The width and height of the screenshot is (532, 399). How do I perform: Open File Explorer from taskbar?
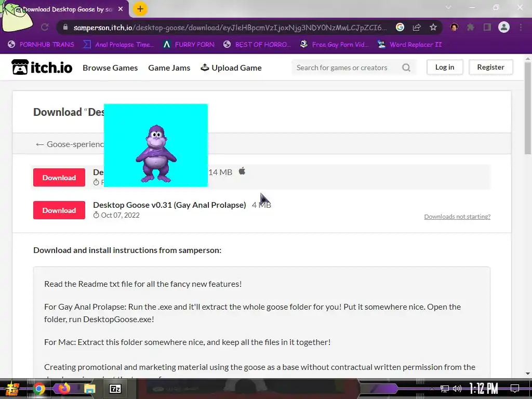click(89, 389)
